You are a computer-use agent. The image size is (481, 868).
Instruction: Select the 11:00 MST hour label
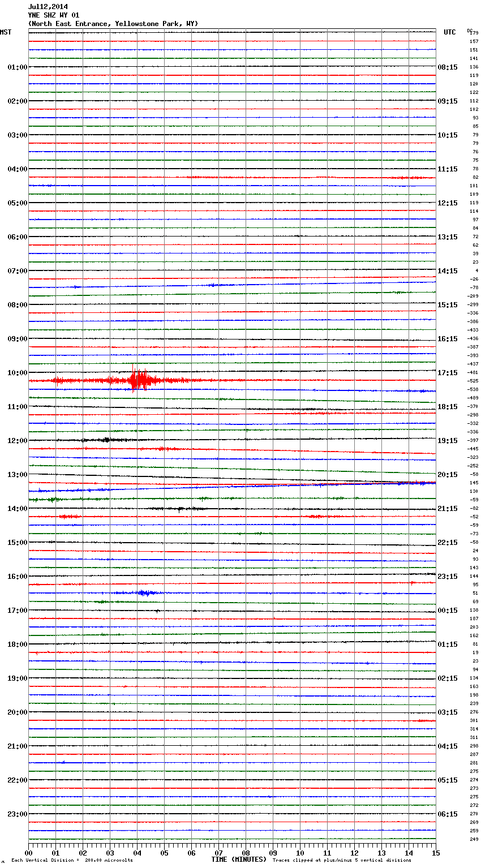click(x=18, y=407)
